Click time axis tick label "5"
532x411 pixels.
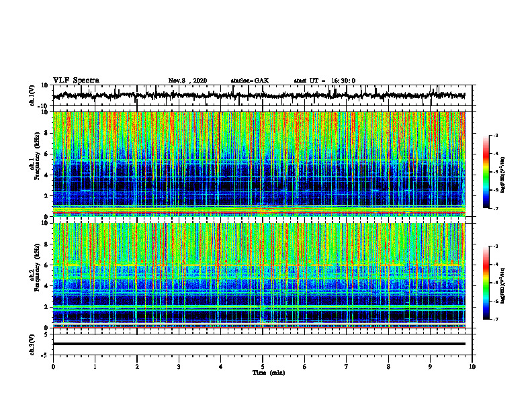click(263, 367)
